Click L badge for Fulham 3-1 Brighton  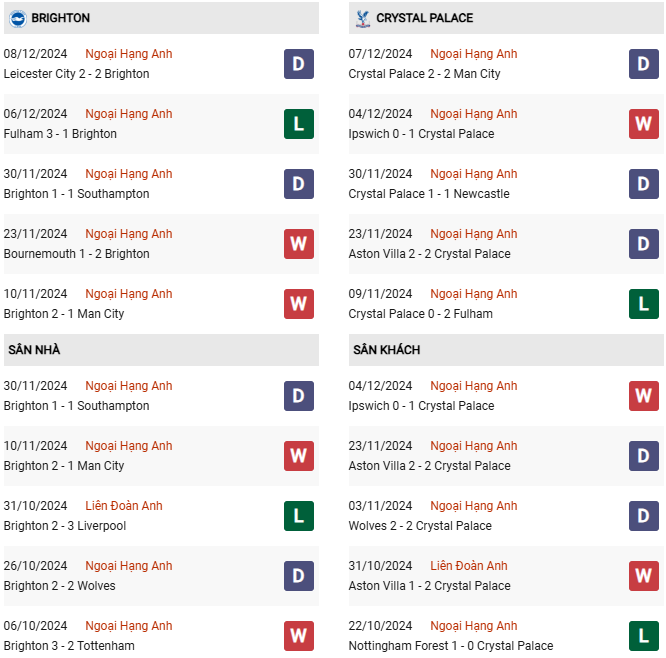point(299,124)
